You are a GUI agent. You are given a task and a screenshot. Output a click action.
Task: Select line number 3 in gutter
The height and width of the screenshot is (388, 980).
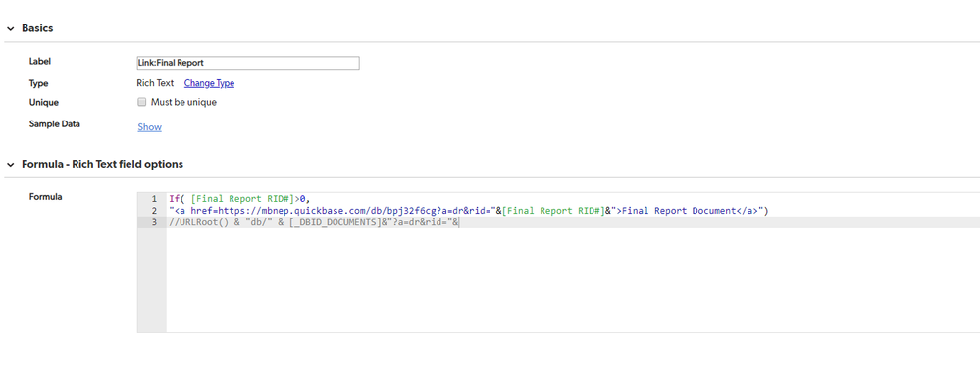point(154,222)
